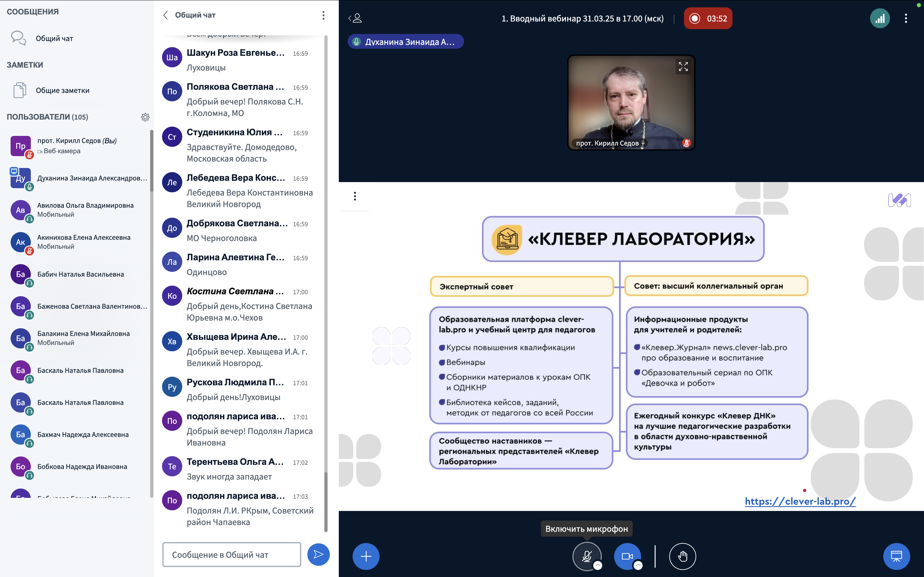Open microphone device options arrow
924x577 pixels.
[598, 565]
